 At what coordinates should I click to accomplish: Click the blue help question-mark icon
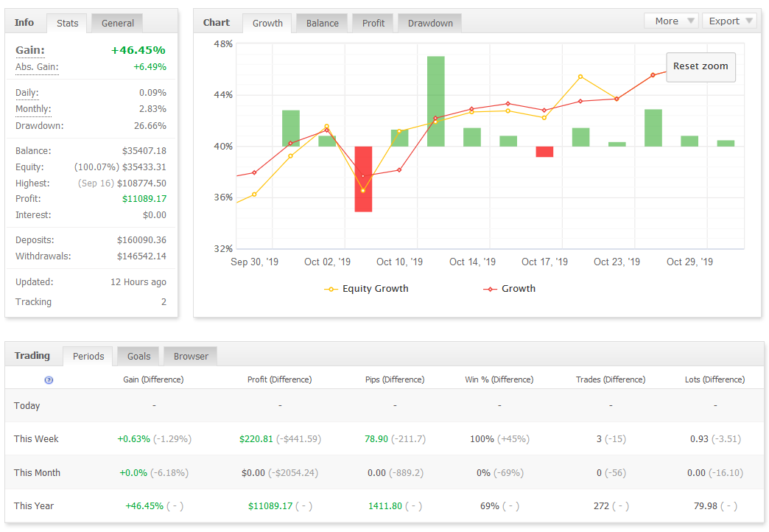pyautogui.click(x=49, y=380)
